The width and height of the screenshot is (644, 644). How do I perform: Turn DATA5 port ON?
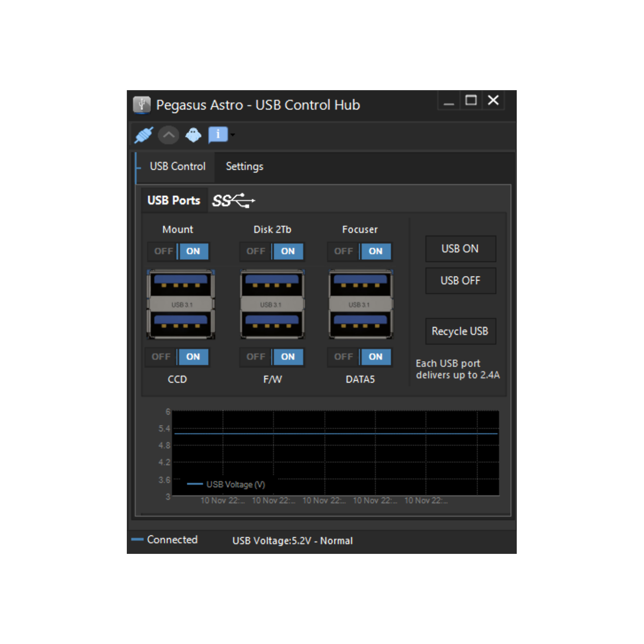pyautogui.click(x=375, y=357)
